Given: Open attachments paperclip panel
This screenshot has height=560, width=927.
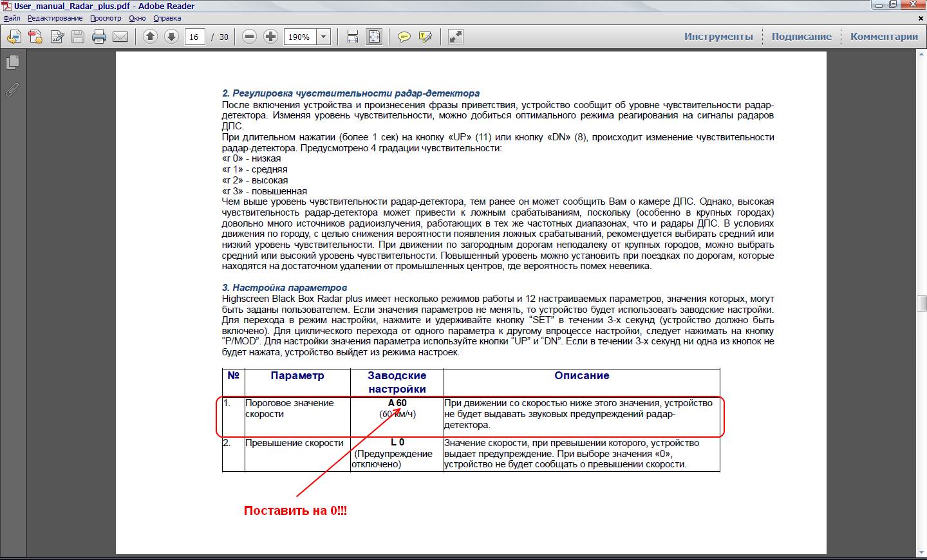Looking at the screenshot, I should [12, 90].
